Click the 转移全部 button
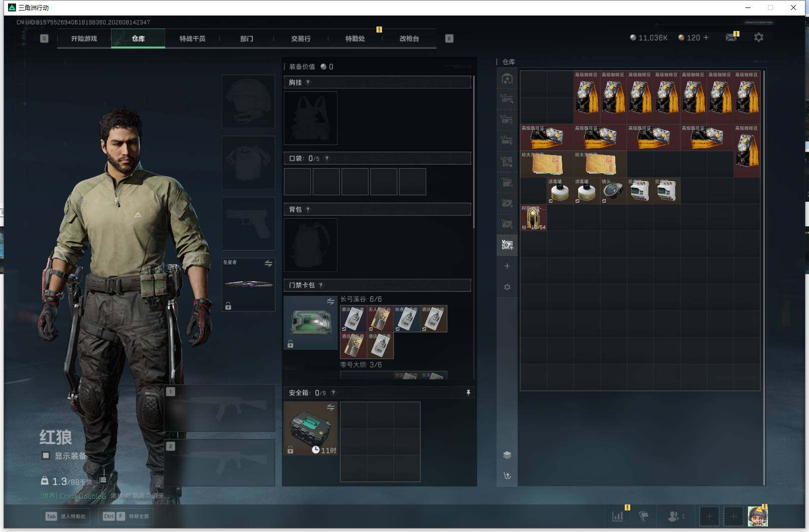809x532 pixels. (126, 516)
